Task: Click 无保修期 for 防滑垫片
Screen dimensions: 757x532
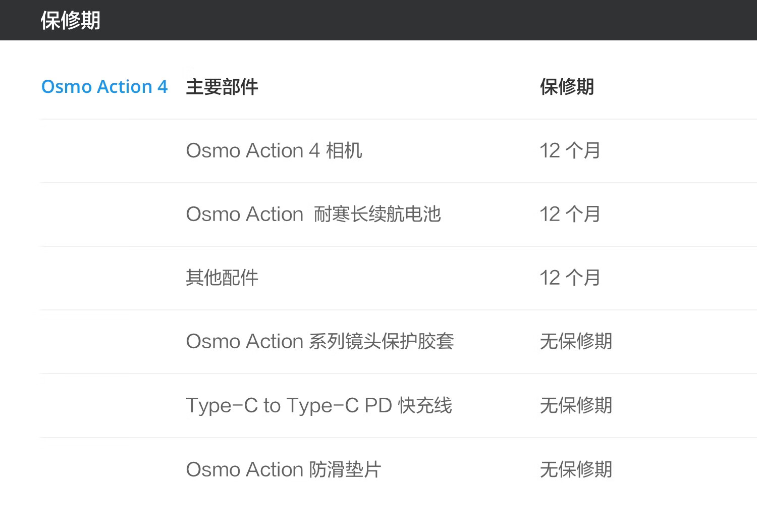Action: (x=576, y=469)
